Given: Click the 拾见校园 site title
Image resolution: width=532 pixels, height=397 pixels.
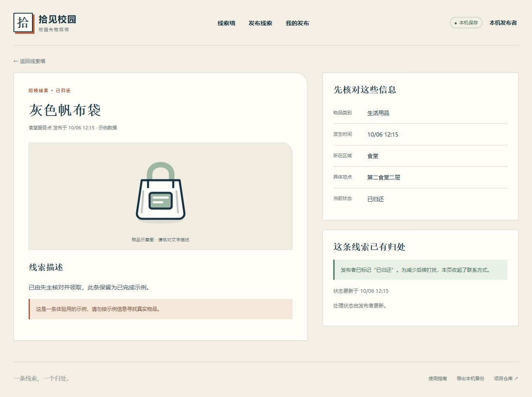Looking at the screenshot, I should (57, 19).
